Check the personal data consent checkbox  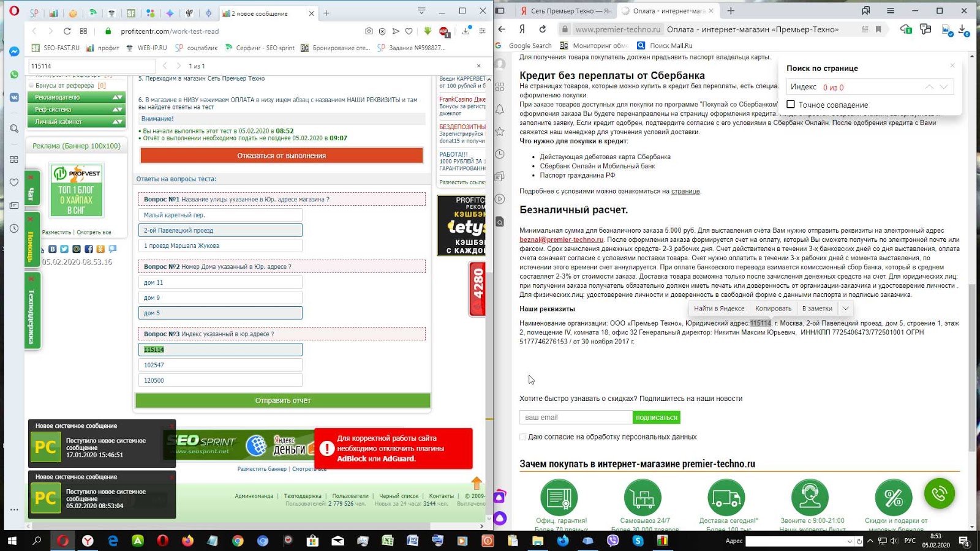coord(523,437)
